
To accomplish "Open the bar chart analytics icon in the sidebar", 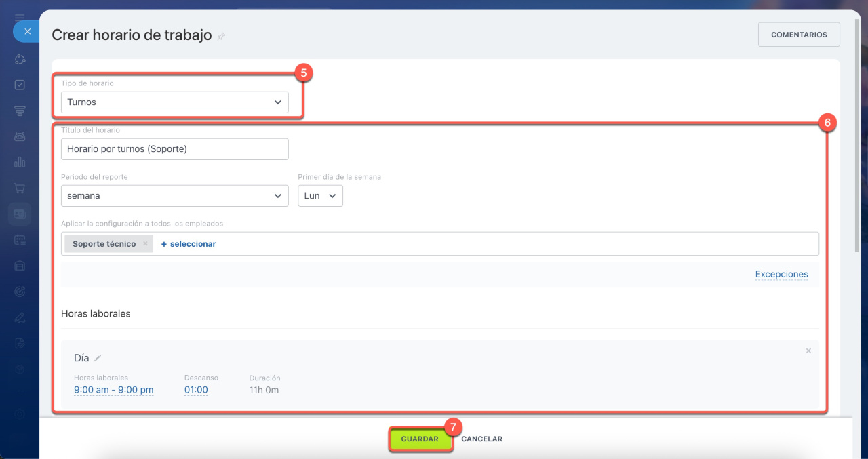I will [x=20, y=162].
